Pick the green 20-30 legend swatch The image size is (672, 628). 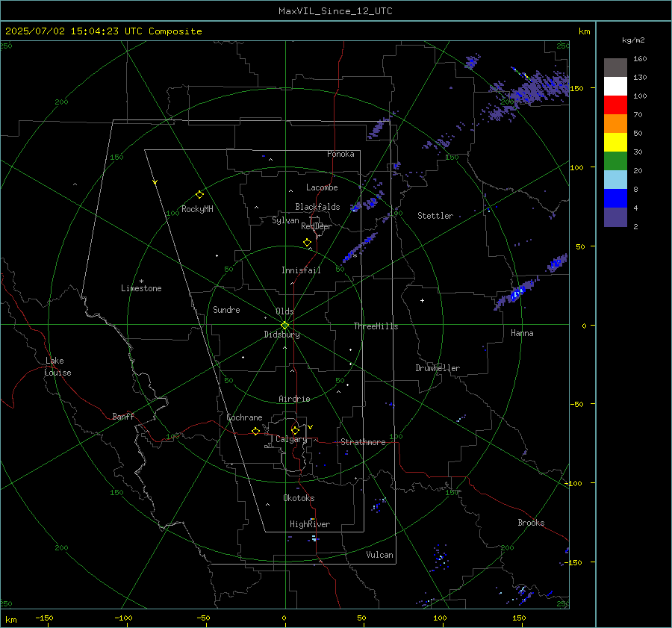coord(615,161)
